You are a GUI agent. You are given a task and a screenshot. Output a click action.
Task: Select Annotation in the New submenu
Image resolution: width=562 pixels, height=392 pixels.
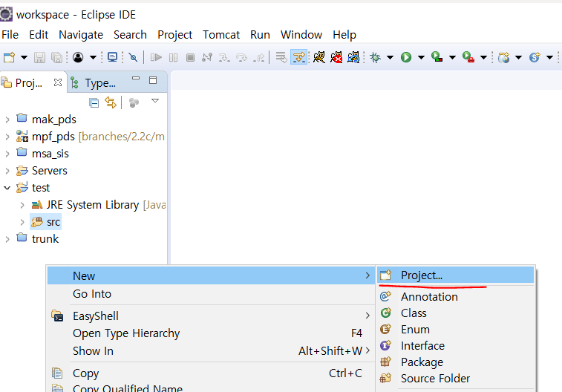456,297
